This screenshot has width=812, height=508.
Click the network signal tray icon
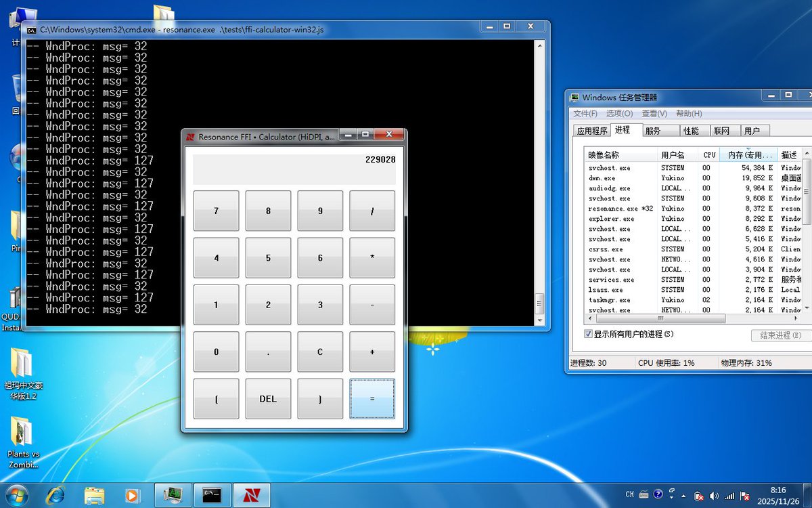tap(729, 496)
